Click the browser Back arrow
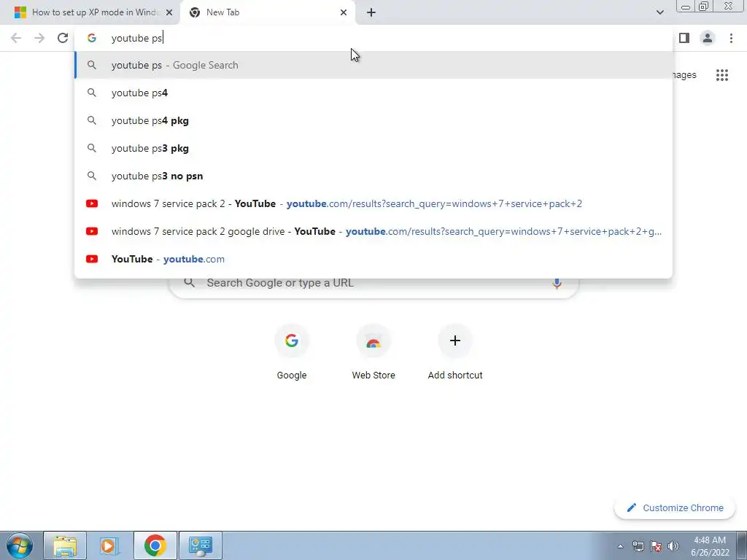Viewport: 747px width, 560px height. 16,38
